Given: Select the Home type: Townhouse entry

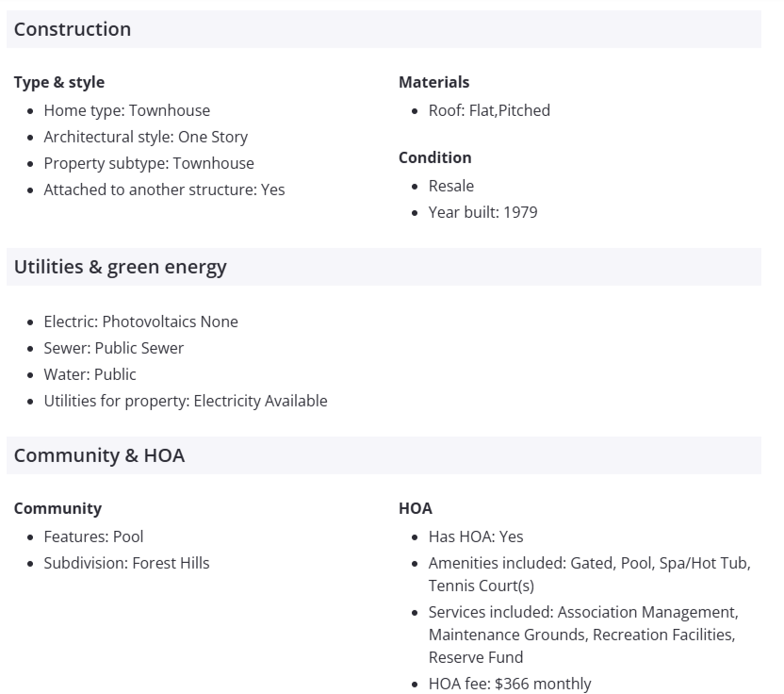Looking at the screenshot, I should pos(126,110).
